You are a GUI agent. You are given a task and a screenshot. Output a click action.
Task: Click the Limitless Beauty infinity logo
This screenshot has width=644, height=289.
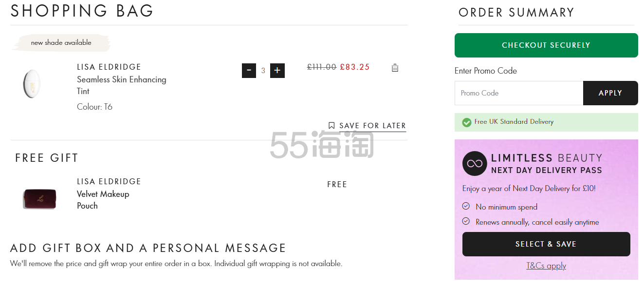(x=474, y=164)
